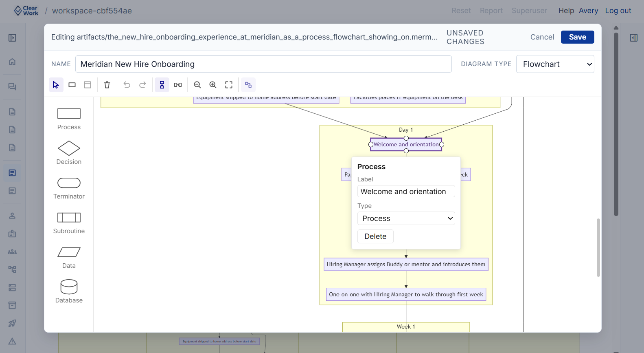The image size is (644, 353).
Task: Open the node Type dropdown
Action: tap(406, 218)
